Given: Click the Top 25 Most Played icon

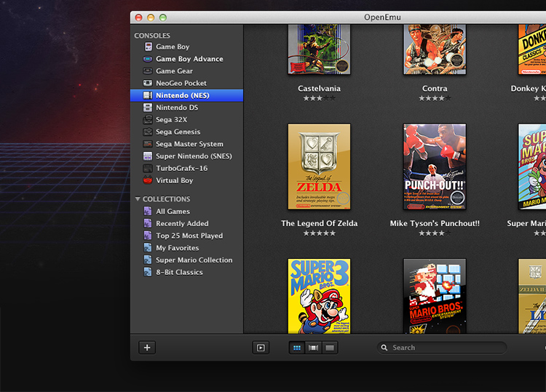Looking at the screenshot, I should point(148,236).
